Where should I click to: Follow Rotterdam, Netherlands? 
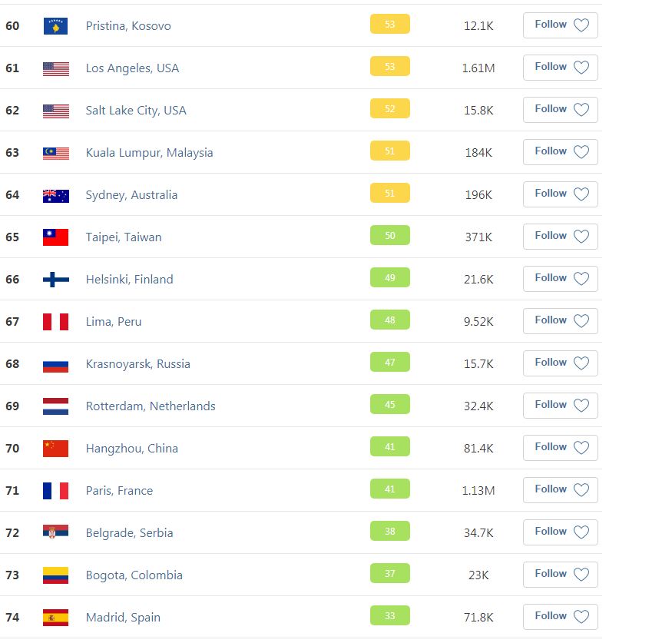560,406
